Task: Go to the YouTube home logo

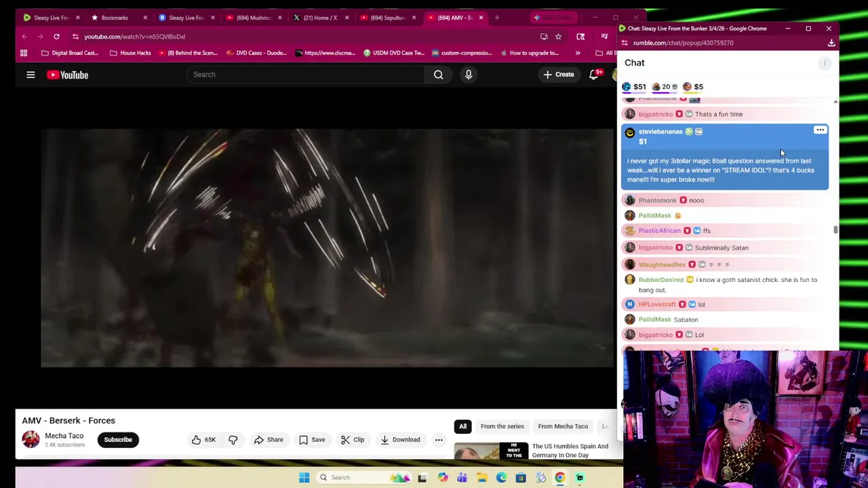Action: [x=67, y=75]
